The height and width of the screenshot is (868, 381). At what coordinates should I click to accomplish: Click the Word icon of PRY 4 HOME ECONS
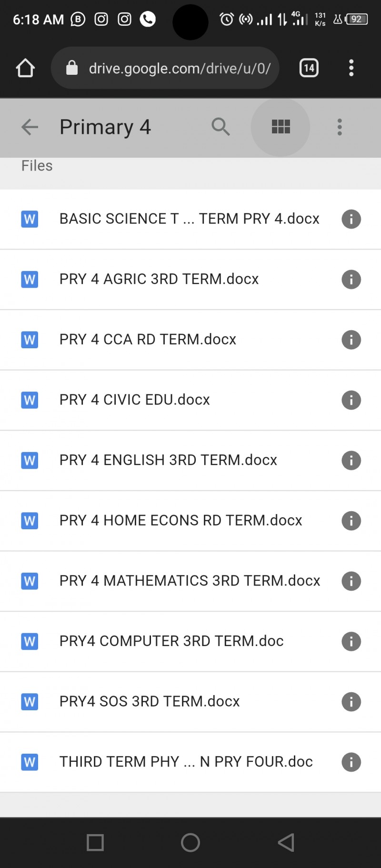pos(30,521)
